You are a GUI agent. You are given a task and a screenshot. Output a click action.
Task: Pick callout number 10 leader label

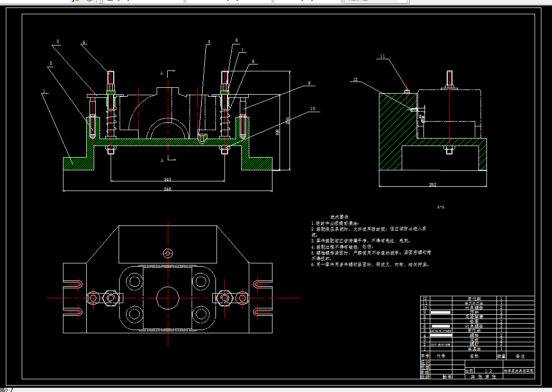pyautogui.click(x=313, y=109)
